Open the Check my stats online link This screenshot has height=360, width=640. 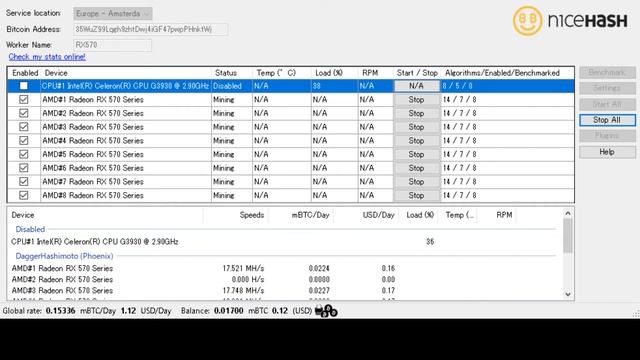pos(47,57)
